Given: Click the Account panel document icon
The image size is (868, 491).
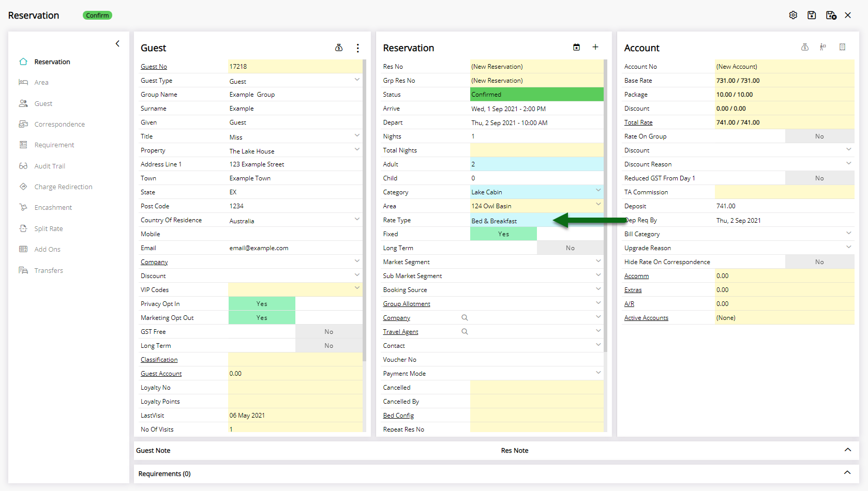Looking at the screenshot, I should (x=842, y=47).
